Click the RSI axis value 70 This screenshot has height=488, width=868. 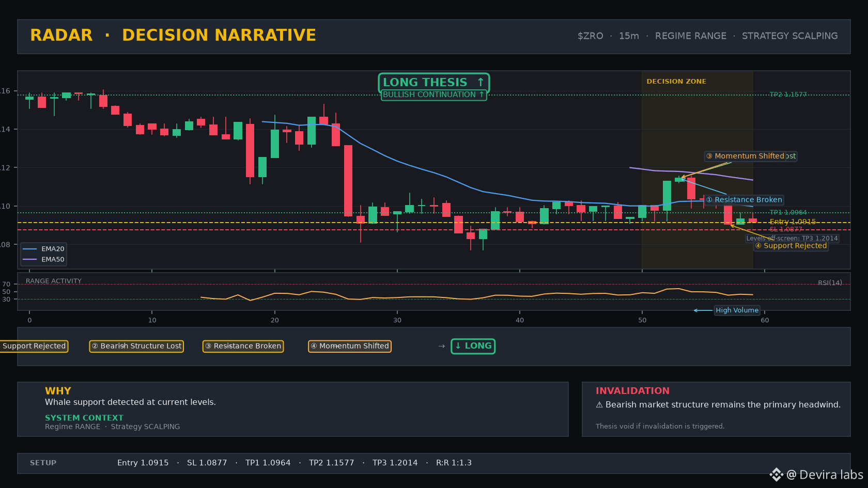pyautogui.click(x=6, y=285)
